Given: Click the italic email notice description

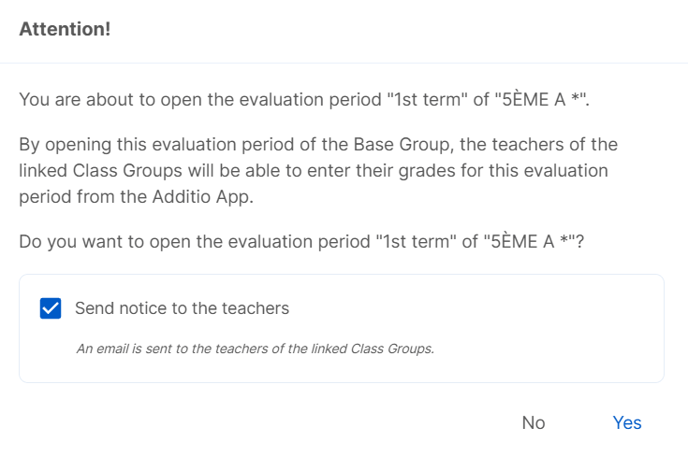Looking at the screenshot, I should [255, 348].
